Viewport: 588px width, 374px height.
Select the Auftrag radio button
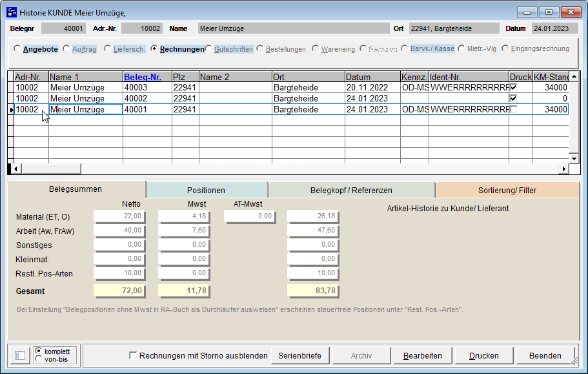tap(66, 48)
